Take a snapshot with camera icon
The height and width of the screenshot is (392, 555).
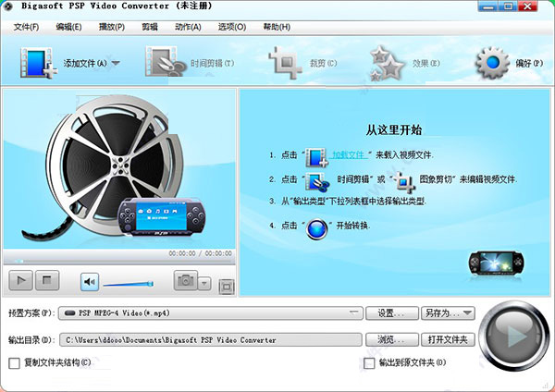186,280
